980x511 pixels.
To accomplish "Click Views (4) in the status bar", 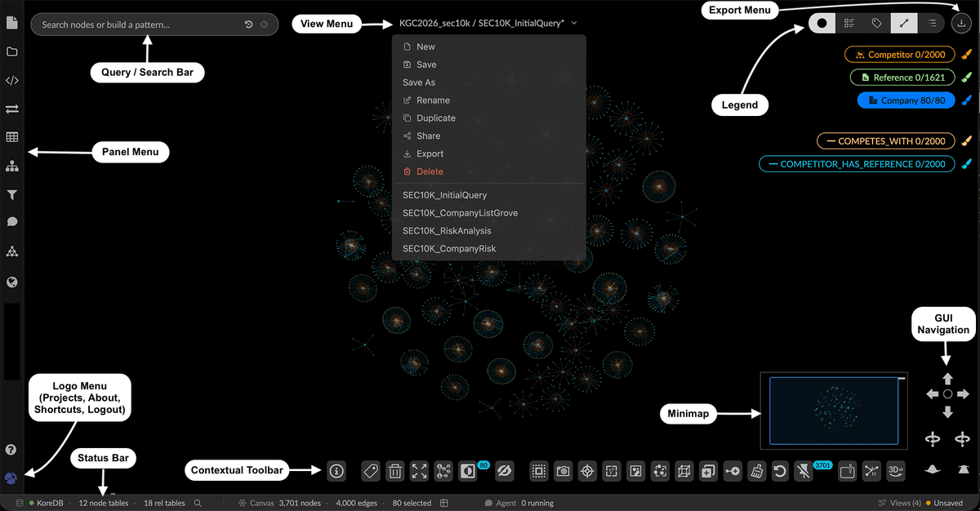I will point(898,504).
